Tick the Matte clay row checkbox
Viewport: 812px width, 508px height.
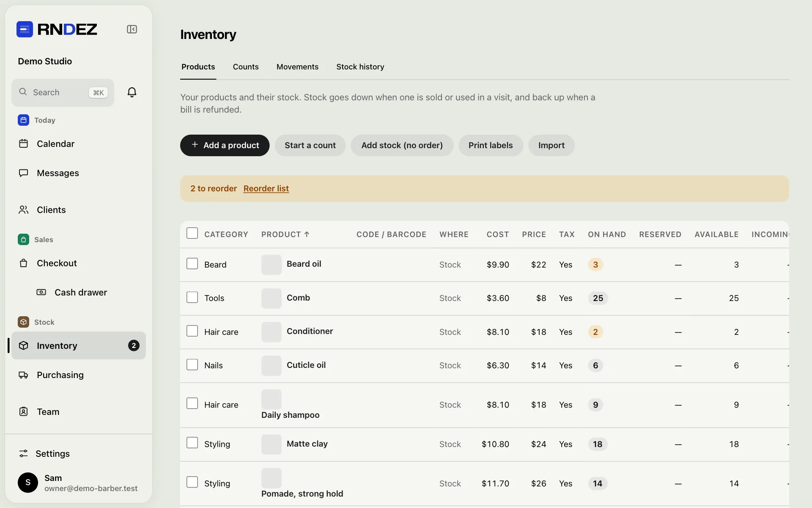point(192,443)
